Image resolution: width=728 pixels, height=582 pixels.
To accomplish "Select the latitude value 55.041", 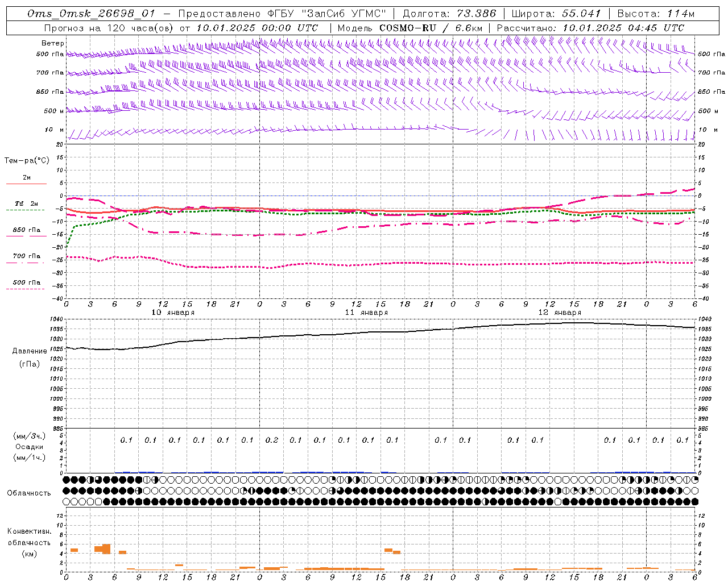I will click(581, 14).
